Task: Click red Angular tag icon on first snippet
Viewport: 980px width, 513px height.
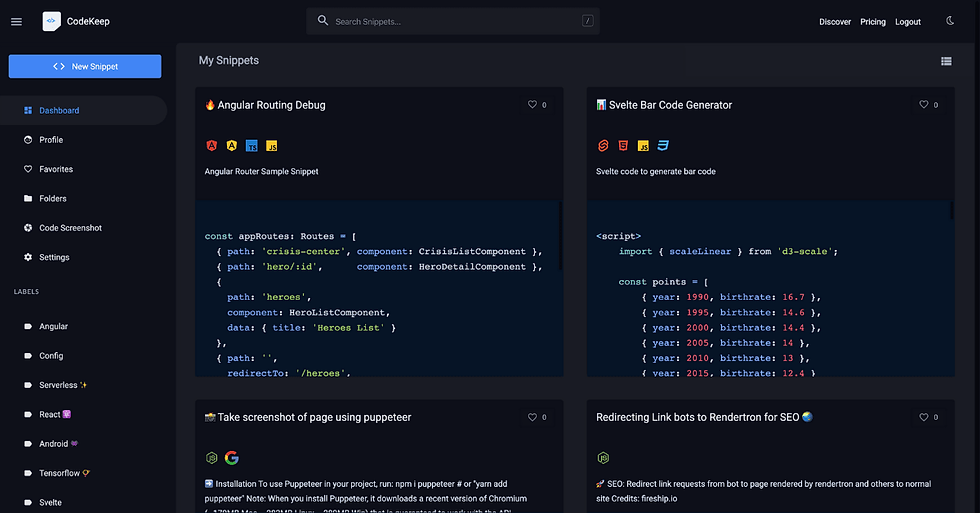Action: [x=212, y=146]
